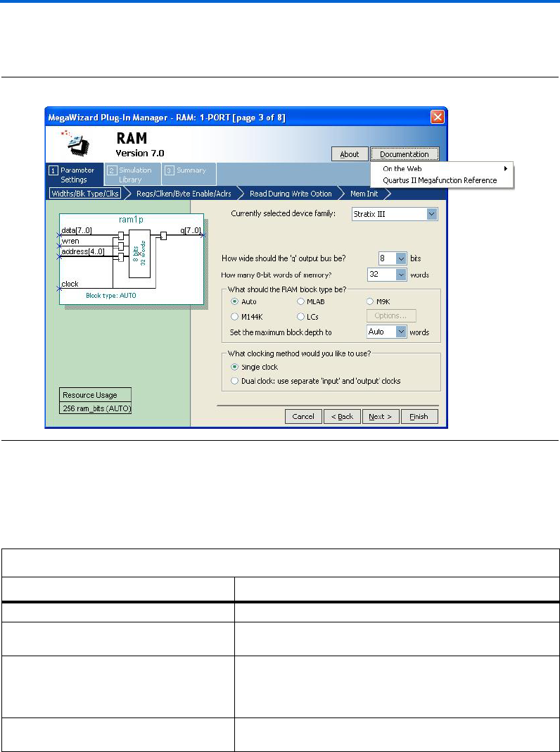Click the data[7..0] port label
This screenshot has width=560, height=752.
[77, 231]
